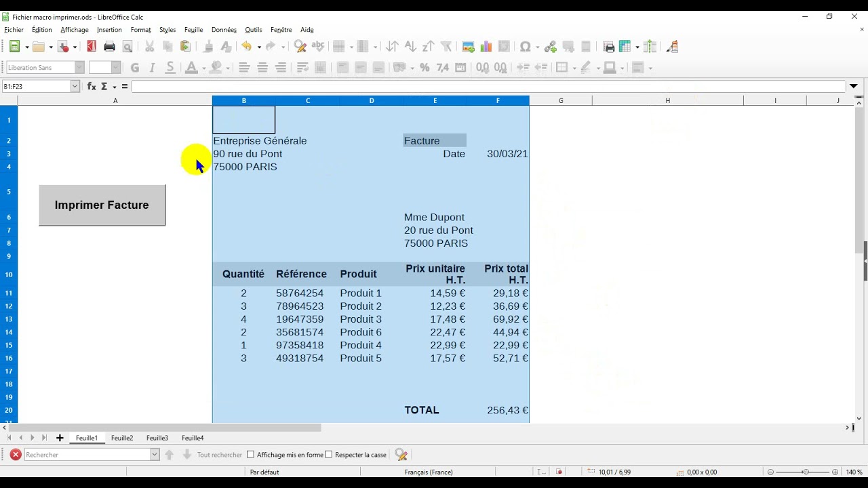
Task: Open the Données menu
Action: point(224,30)
